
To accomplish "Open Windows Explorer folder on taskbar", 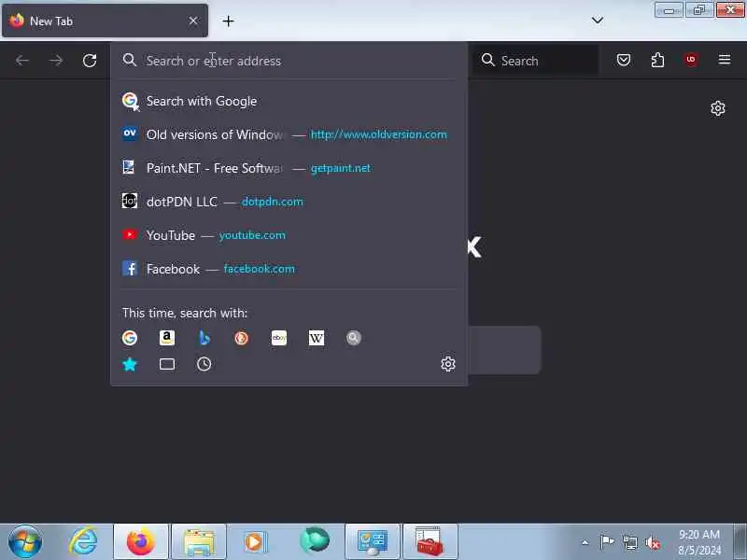I will (x=199, y=541).
